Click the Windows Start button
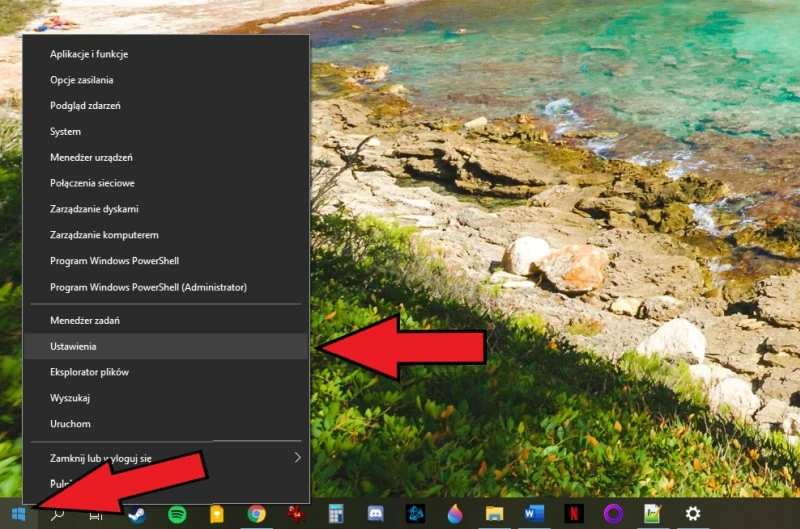 pos(18,514)
